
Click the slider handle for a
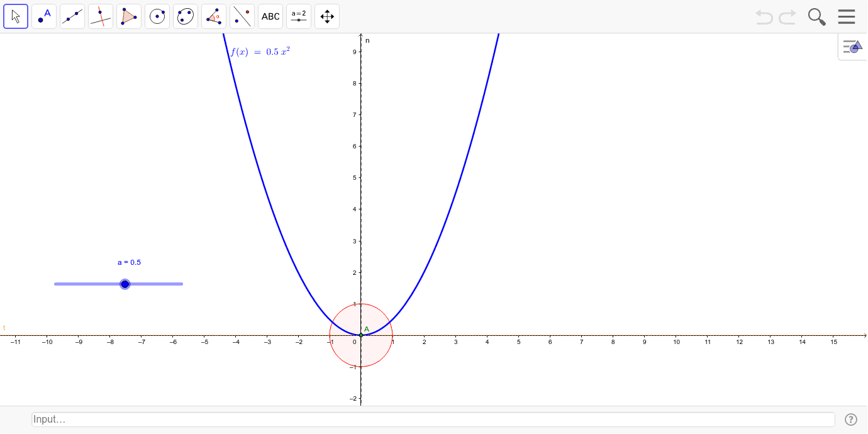pyautogui.click(x=125, y=284)
